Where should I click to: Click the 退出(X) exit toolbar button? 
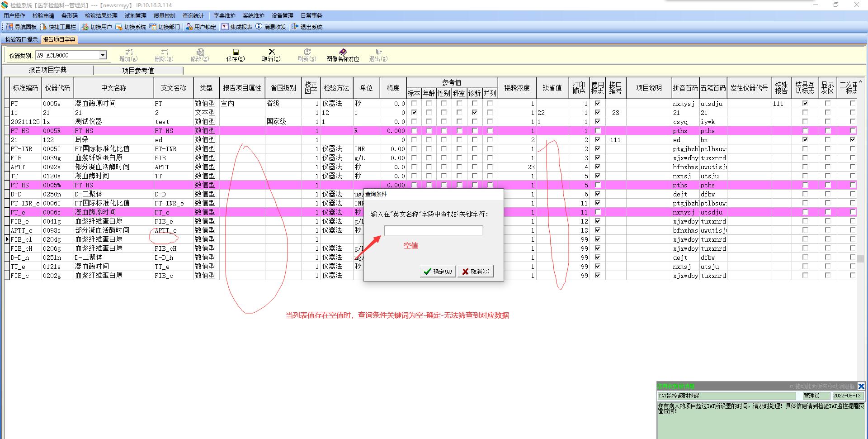coord(378,55)
